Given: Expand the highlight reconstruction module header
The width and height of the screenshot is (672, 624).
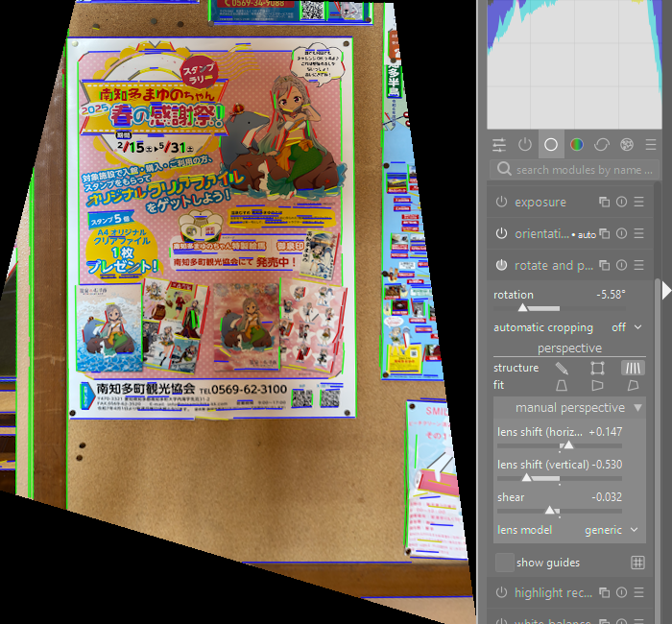Looking at the screenshot, I should [553, 592].
